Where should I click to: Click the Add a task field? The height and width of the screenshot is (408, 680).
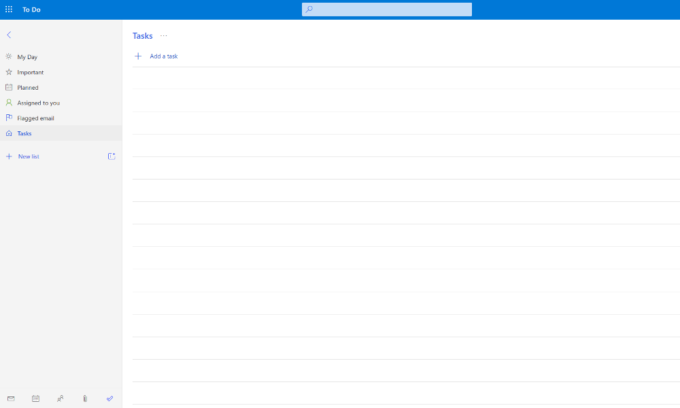[164, 56]
